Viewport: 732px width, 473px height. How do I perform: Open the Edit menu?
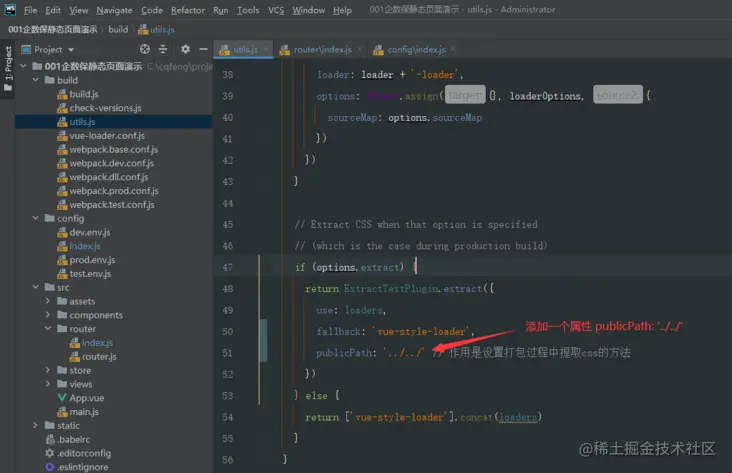pos(53,10)
